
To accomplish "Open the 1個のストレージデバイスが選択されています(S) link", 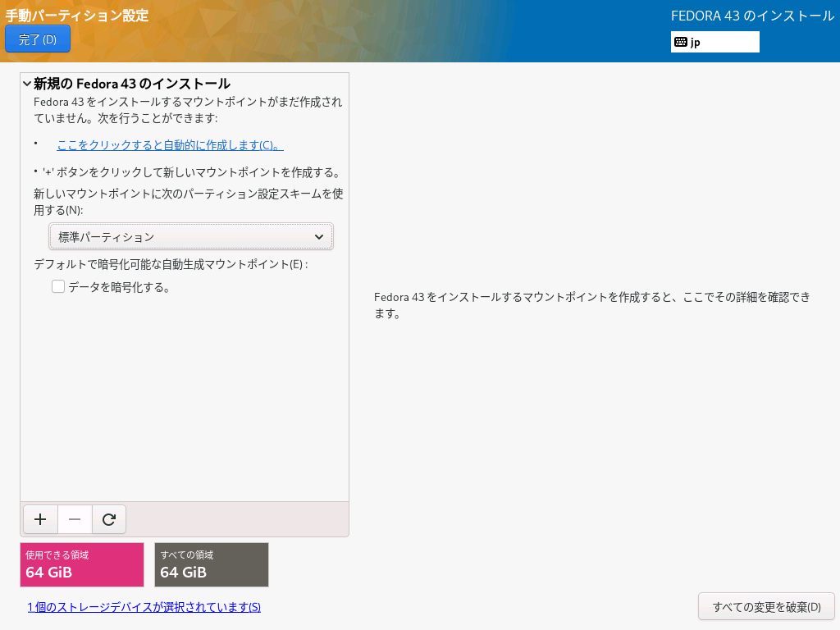I will pyautogui.click(x=144, y=607).
